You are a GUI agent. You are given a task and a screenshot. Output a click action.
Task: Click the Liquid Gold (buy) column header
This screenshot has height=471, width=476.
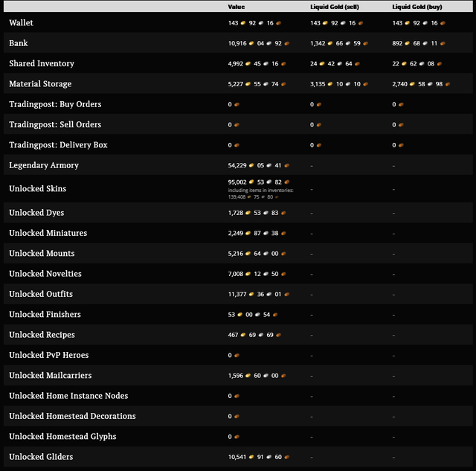click(x=416, y=7)
